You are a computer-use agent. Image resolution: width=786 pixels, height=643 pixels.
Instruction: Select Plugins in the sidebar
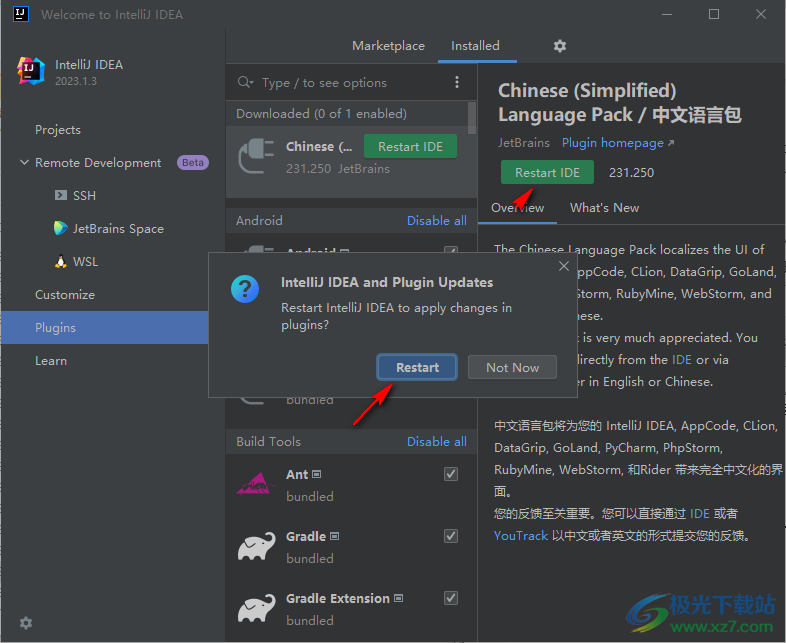pyautogui.click(x=104, y=327)
